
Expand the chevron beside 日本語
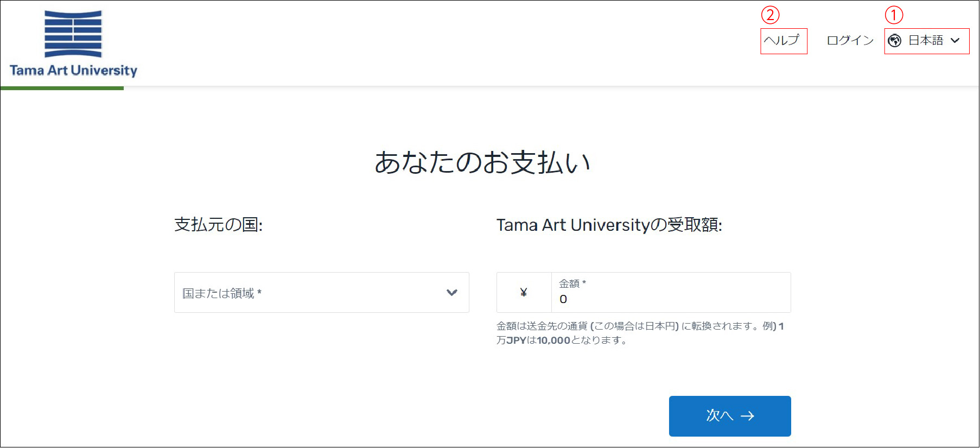(956, 41)
